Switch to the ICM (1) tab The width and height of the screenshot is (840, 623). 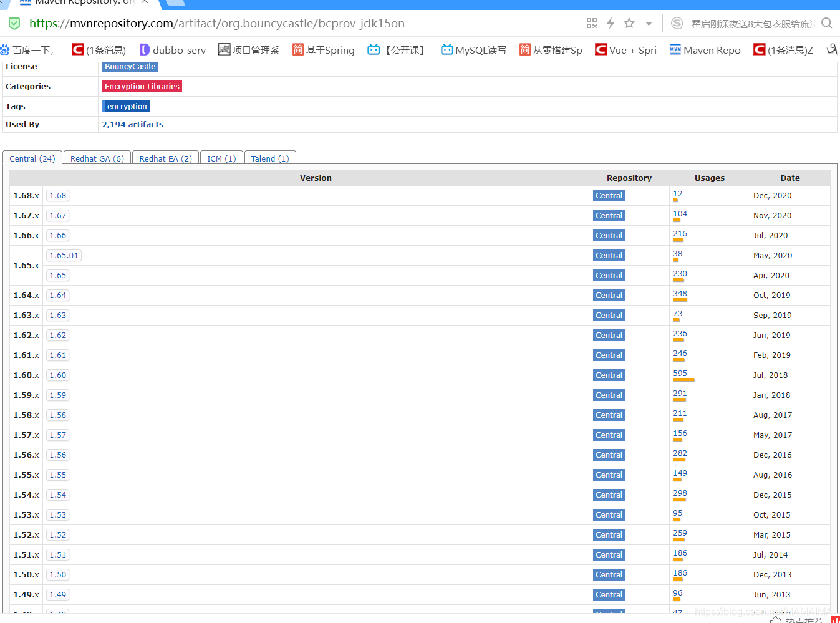click(x=221, y=158)
